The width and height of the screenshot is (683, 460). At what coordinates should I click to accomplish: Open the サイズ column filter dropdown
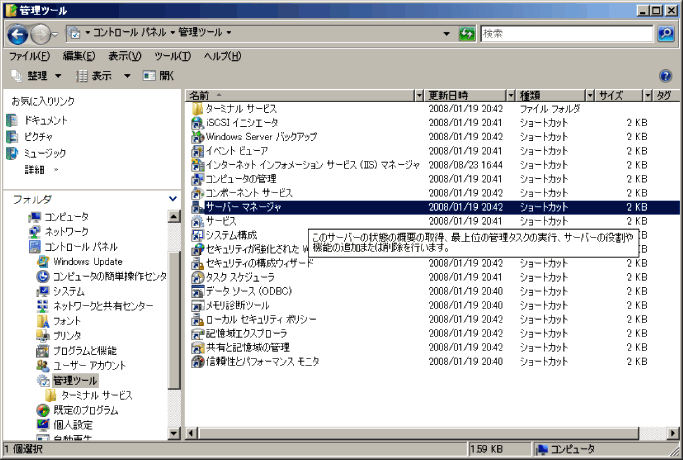(x=648, y=95)
